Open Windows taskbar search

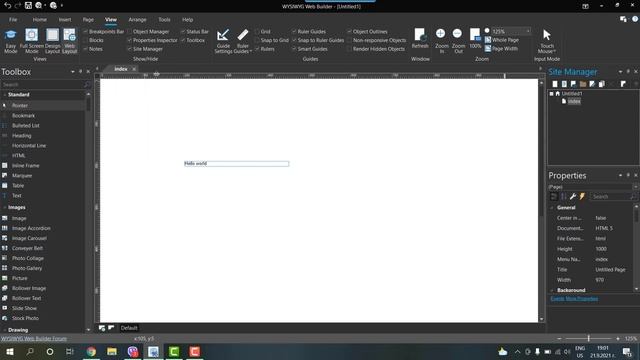(30, 351)
